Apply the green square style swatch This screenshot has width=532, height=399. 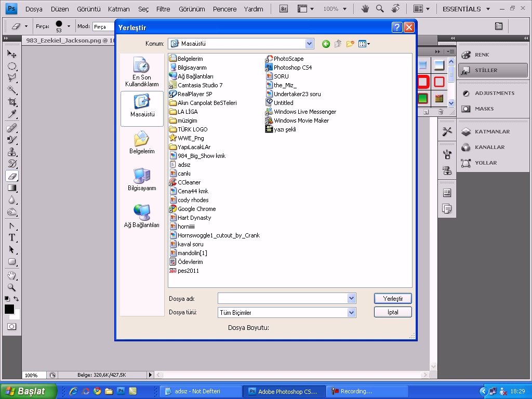pyautogui.click(x=423, y=99)
